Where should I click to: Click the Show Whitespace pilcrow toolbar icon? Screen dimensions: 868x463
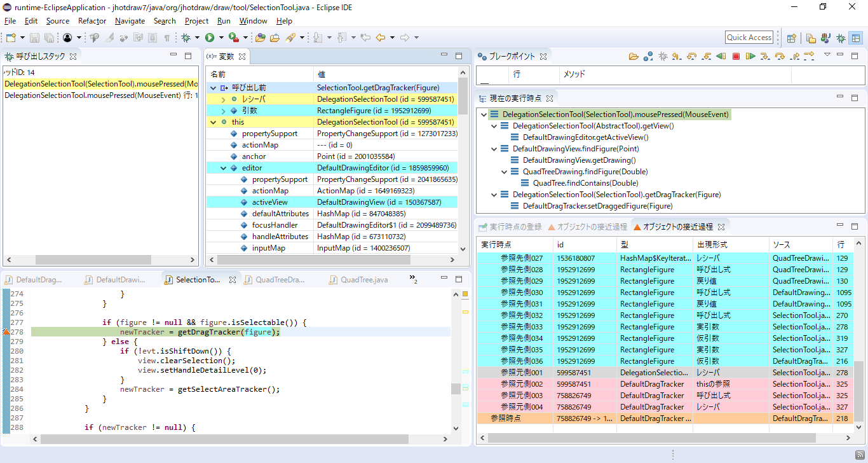coord(166,38)
